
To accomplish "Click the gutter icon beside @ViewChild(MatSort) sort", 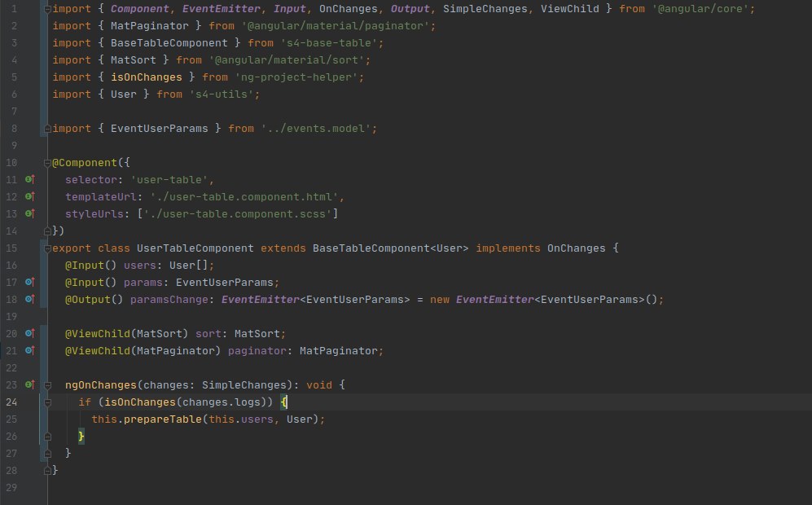I will [30, 334].
